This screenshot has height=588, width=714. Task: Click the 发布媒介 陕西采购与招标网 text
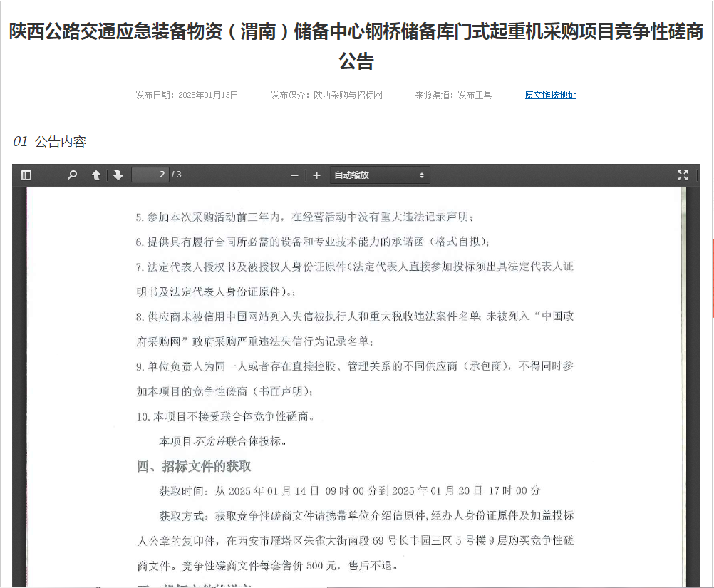pyautogui.click(x=326, y=95)
